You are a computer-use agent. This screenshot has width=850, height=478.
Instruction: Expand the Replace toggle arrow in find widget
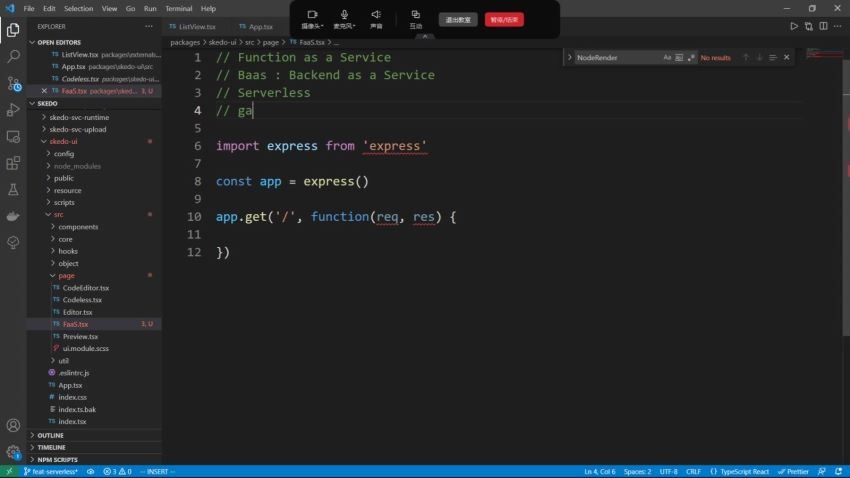(570, 58)
